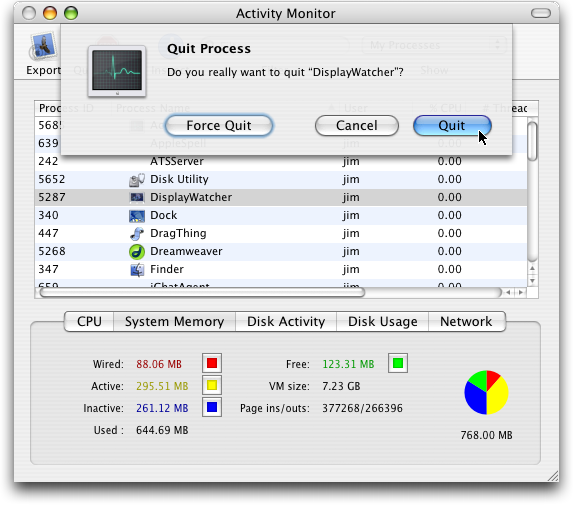Screen dimensions: 573x505
Task: Click the 88.06 MB Wired value
Action: [x=159, y=364]
